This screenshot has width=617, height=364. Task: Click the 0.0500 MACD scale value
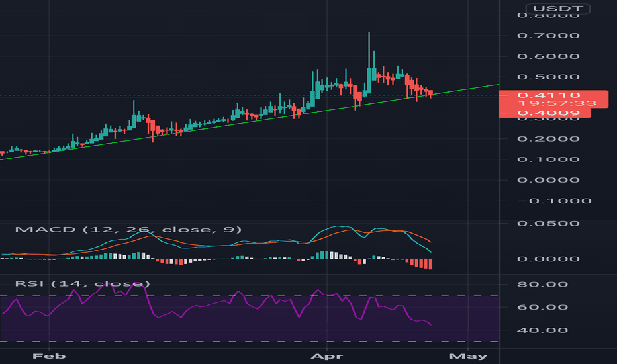[x=549, y=224]
